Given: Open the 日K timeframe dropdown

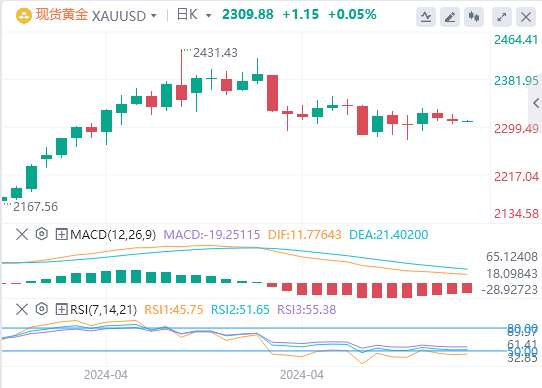Looking at the screenshot, I should tap(208, 16).
